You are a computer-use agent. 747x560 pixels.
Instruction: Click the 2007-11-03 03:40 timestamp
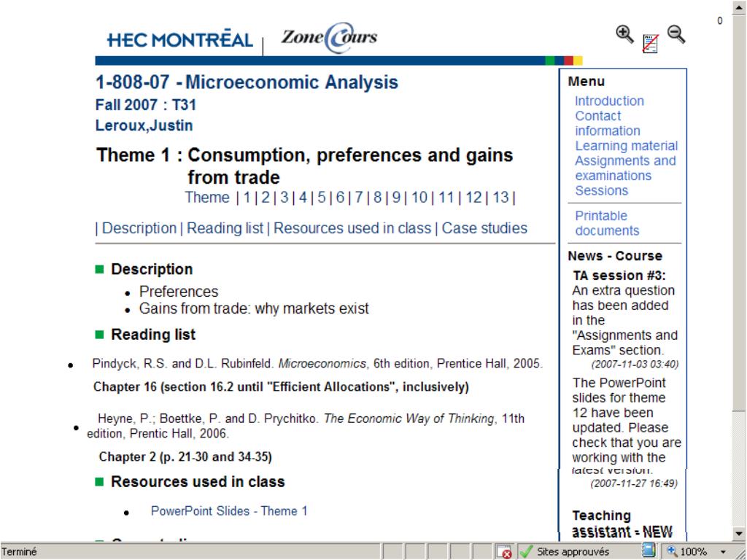(635, 365)
